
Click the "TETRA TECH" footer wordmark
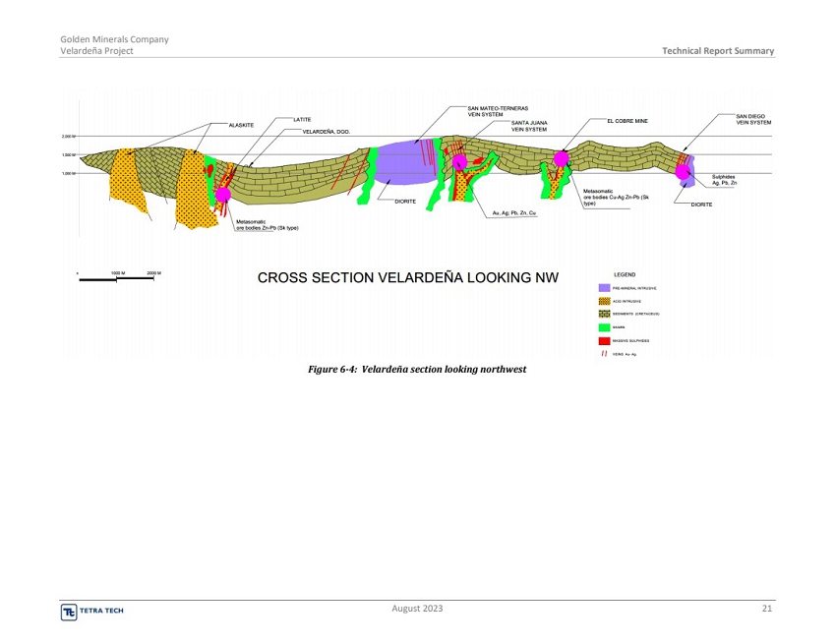tap(101, 611)
